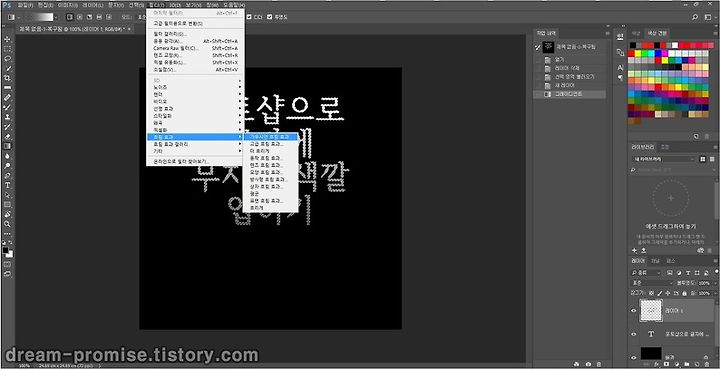Open layer filter 종류 dropdown
Screen dimensions: 720x369
click(x=646, y=273)
